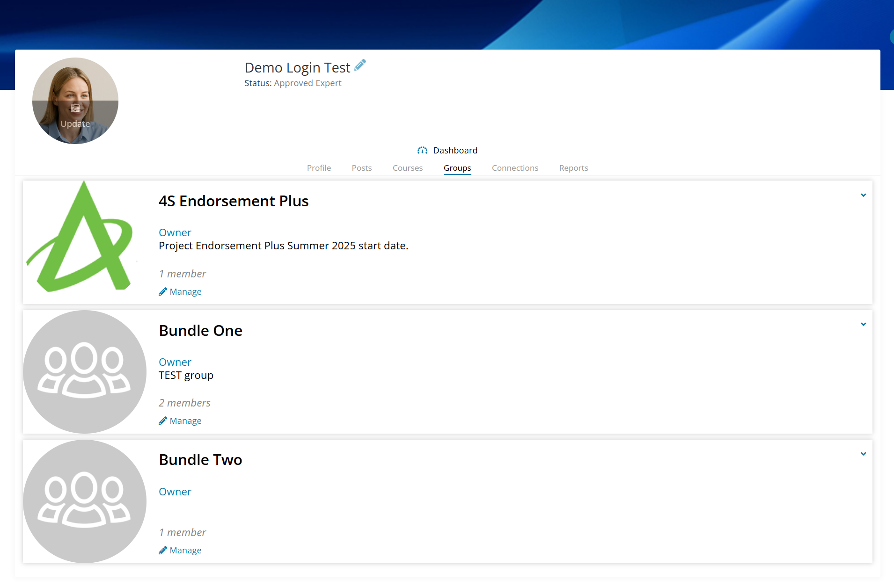Image resolution: width=894 pixels, height=588 pixels.
Task: Open the 4S Endorsement Plus group title
Action: tap(234, 201)
